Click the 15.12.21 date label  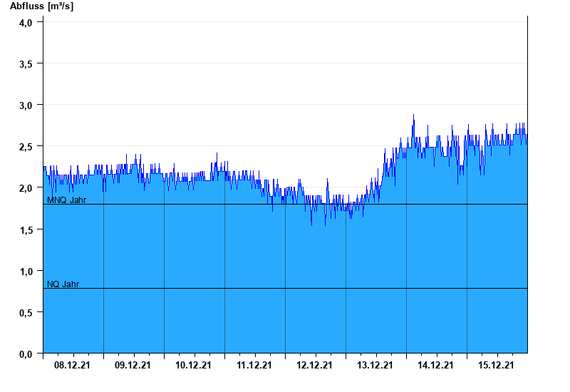point(496,365)
